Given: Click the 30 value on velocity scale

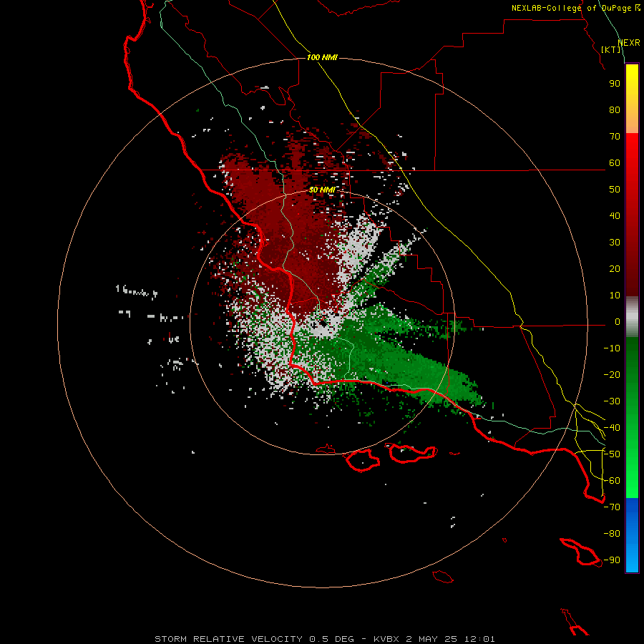Looking at the screenshot, I should click(x=615, y=243).
